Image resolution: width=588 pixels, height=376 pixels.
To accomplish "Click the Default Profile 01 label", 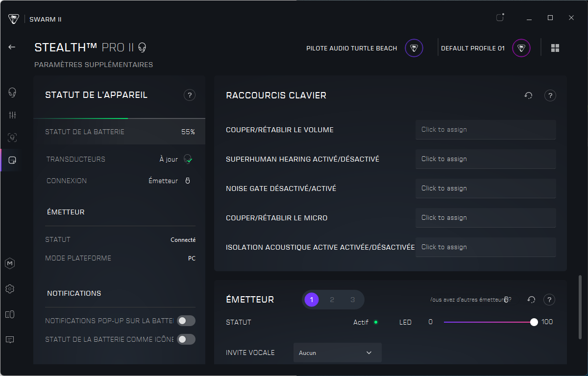I will click(x=473, y=48).
